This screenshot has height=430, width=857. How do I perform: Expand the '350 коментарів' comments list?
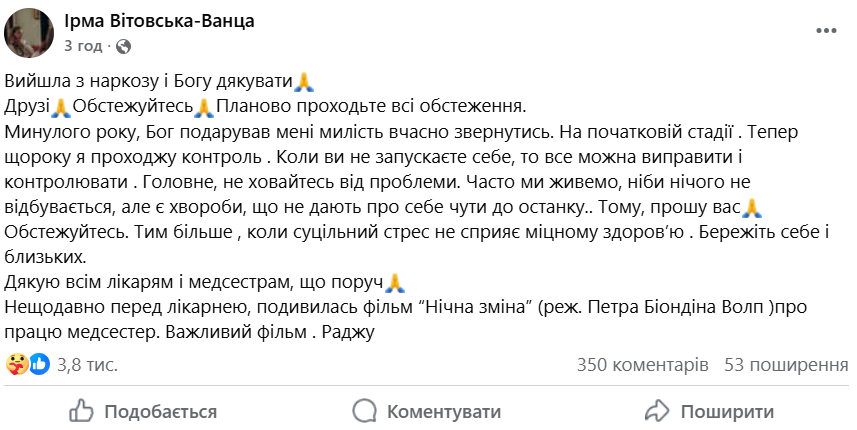pos(643,365)
